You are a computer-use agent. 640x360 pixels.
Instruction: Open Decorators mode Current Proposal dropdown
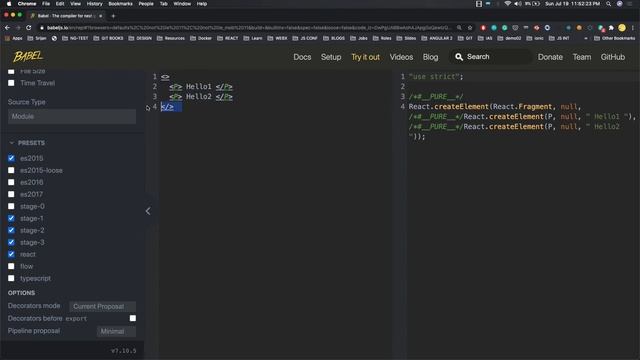[102, 306]
